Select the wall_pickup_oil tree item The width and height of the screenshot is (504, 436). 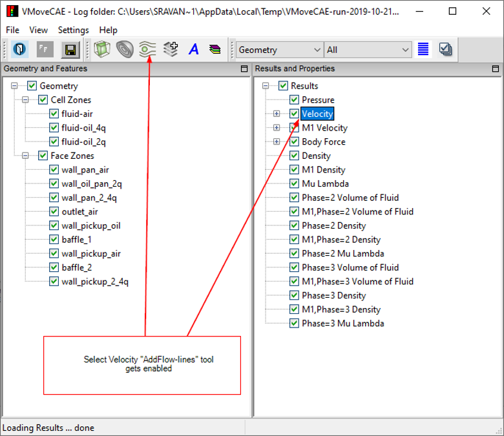click(91, 225)
